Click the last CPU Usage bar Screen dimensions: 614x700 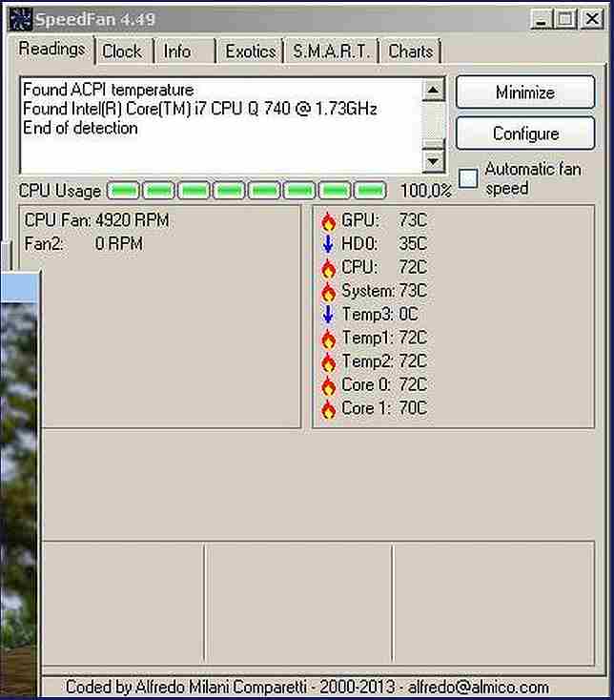tap(370, 191)
